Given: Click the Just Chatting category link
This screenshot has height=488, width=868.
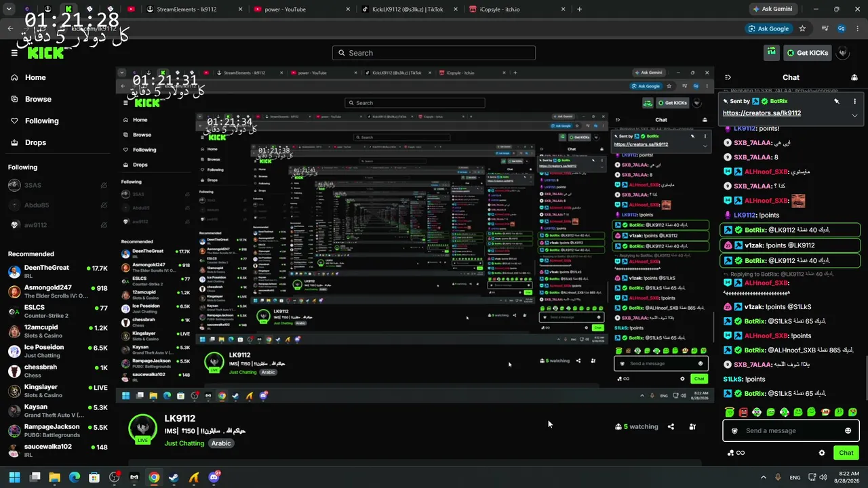Looking at the screenshot, I should 184,443.
